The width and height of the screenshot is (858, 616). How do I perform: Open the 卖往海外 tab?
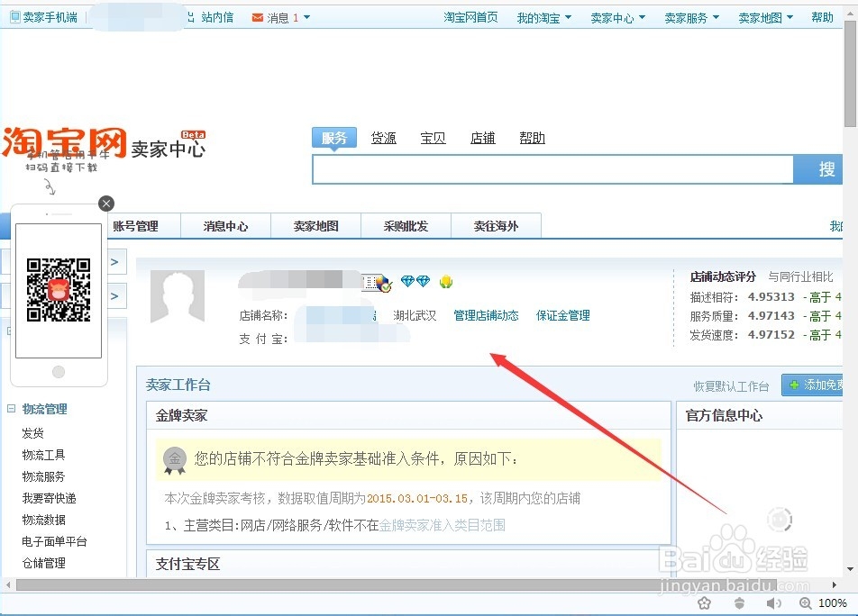point(496,226)
